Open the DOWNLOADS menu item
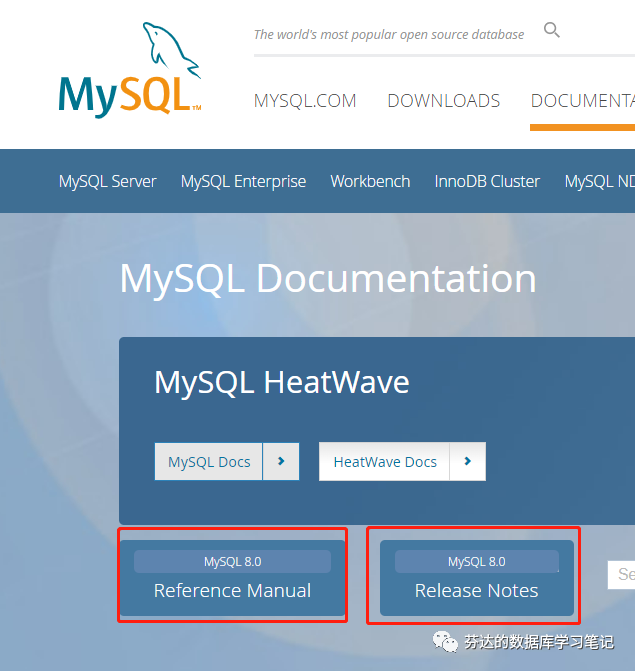Screen dimensions: 635x671 tap(444, 101)
